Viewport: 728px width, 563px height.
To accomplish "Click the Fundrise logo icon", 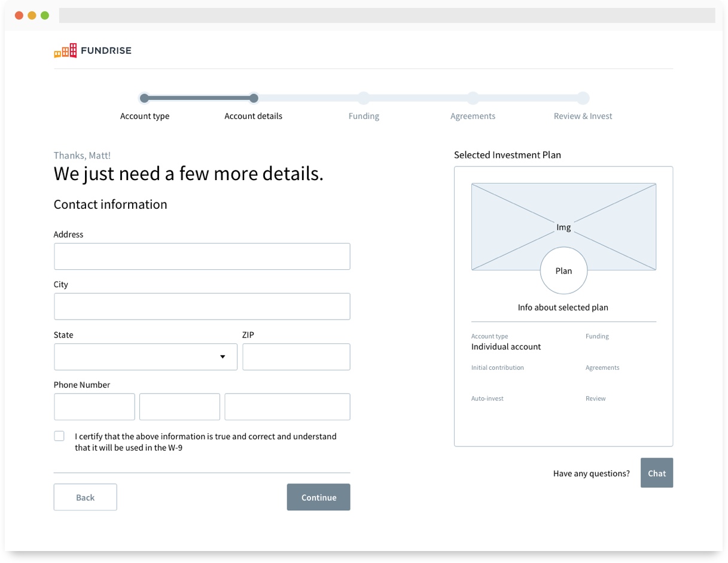I will [66, 51].
